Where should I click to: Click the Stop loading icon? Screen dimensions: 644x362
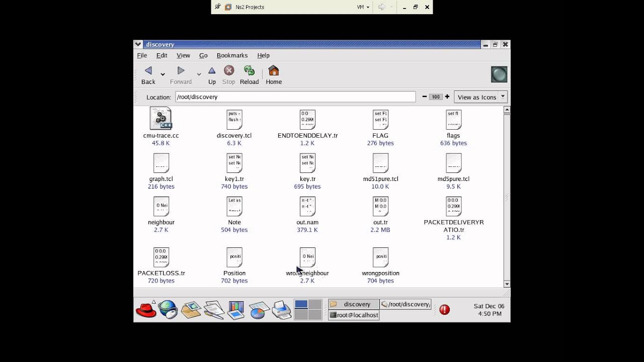click(x=229, y=71)
